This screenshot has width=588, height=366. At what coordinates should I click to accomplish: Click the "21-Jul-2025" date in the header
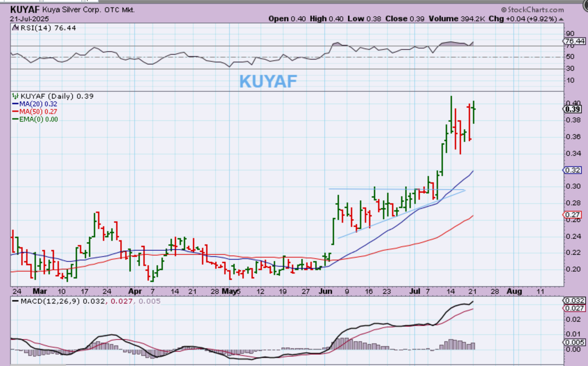pos(29,19)
